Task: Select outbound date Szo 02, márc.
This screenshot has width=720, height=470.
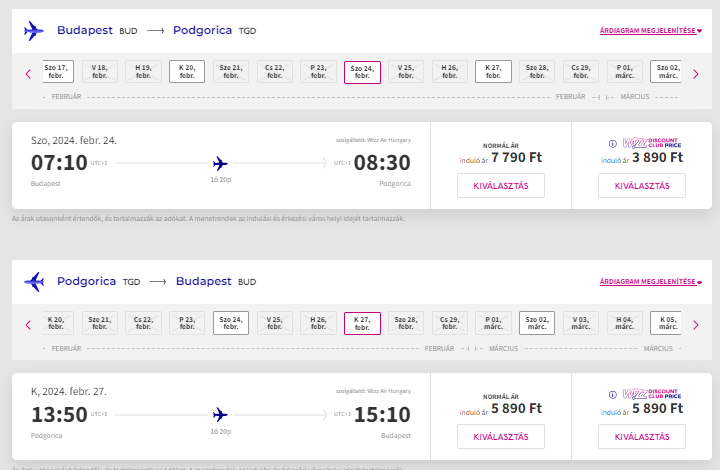Action: pyautogui.click(x=666, y=72)
